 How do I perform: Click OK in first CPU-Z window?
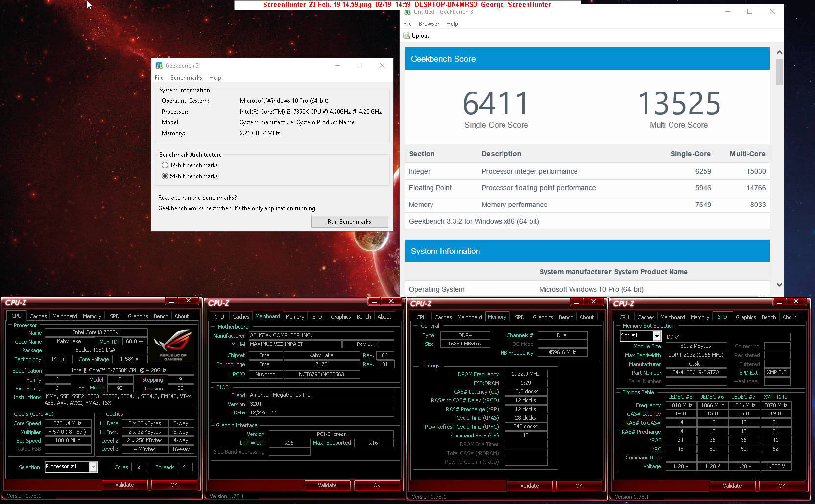click(174, 485)
